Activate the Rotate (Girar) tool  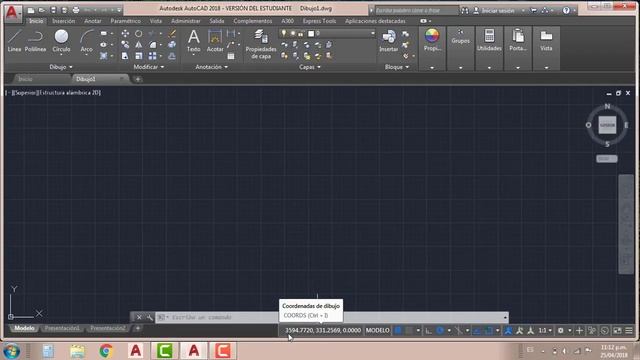point(139,33)
